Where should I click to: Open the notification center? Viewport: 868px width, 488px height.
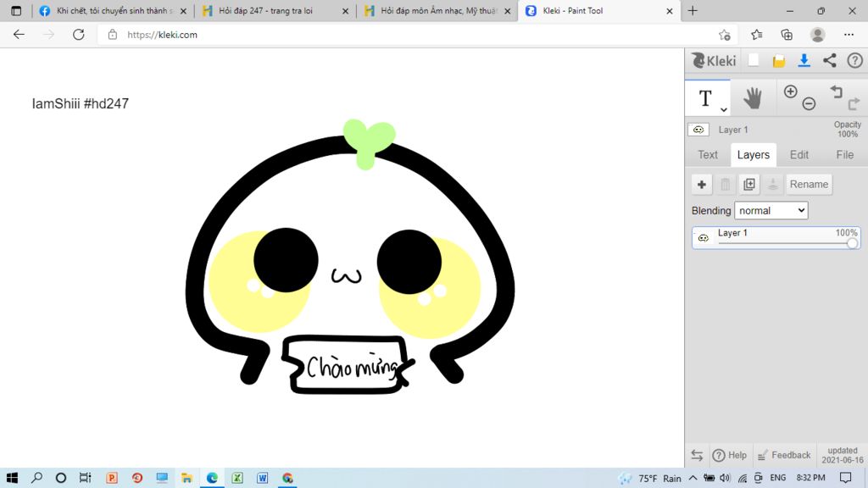[845, 478]
